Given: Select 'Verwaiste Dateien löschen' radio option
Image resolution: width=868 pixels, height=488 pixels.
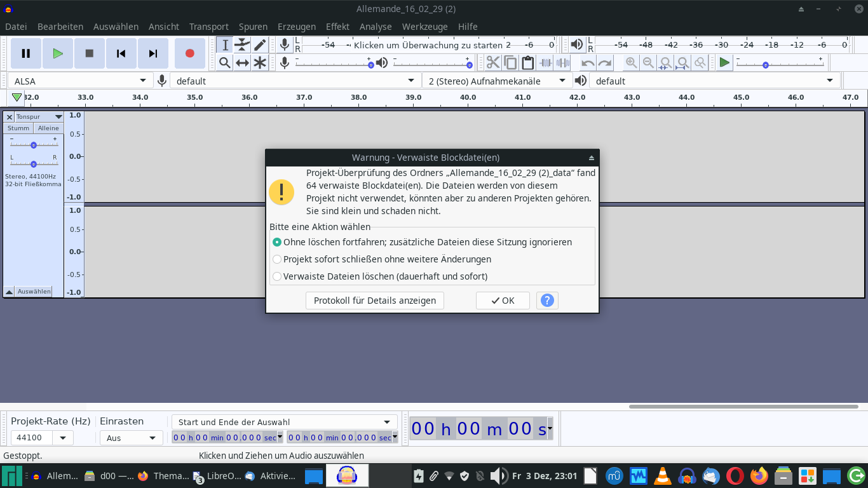Looking at the screenshot, I should [x=277, y=276].
